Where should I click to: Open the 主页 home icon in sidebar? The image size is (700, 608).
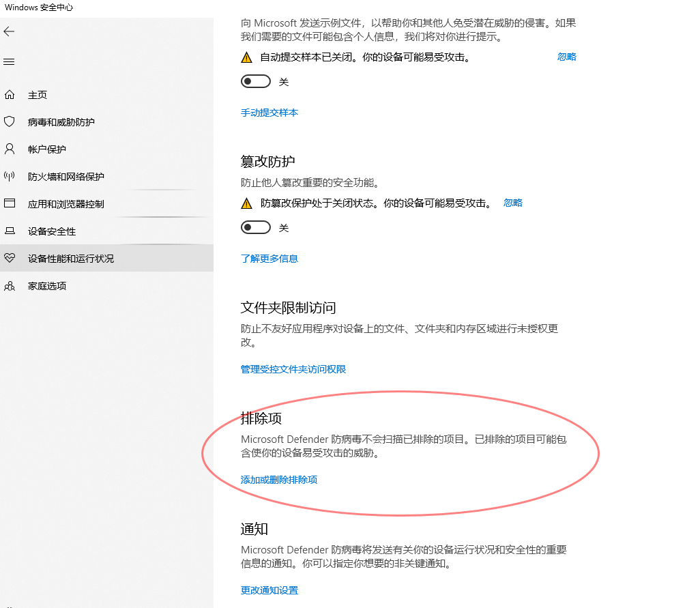point(10,95)
